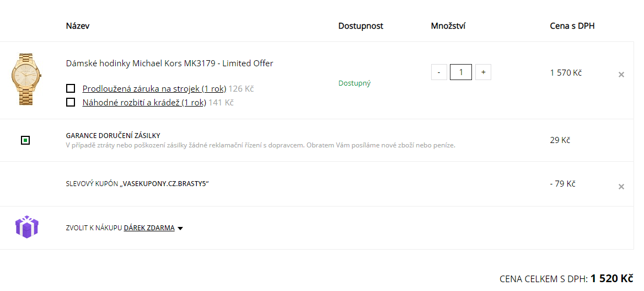
Task: Click the Dámské hodinky Michael Kors MK3179 title
Action: tap(169, 63)
